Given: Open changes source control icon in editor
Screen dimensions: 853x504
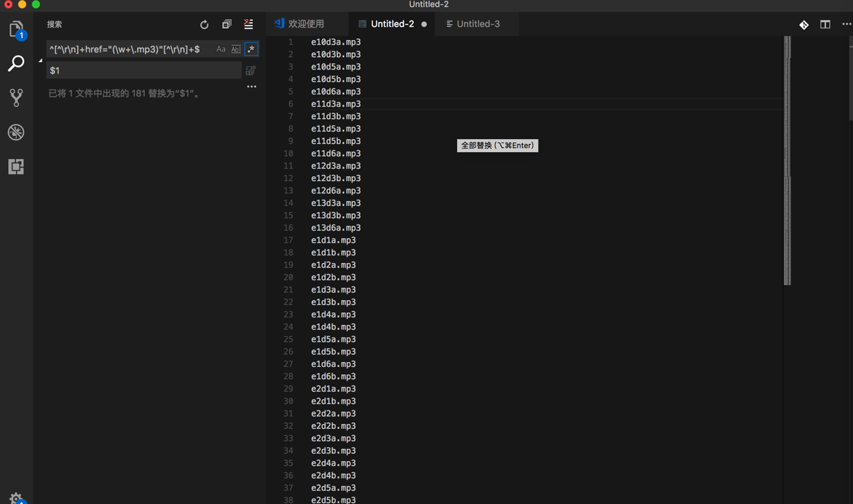Looking at the screenshot, I should point(804,25).
